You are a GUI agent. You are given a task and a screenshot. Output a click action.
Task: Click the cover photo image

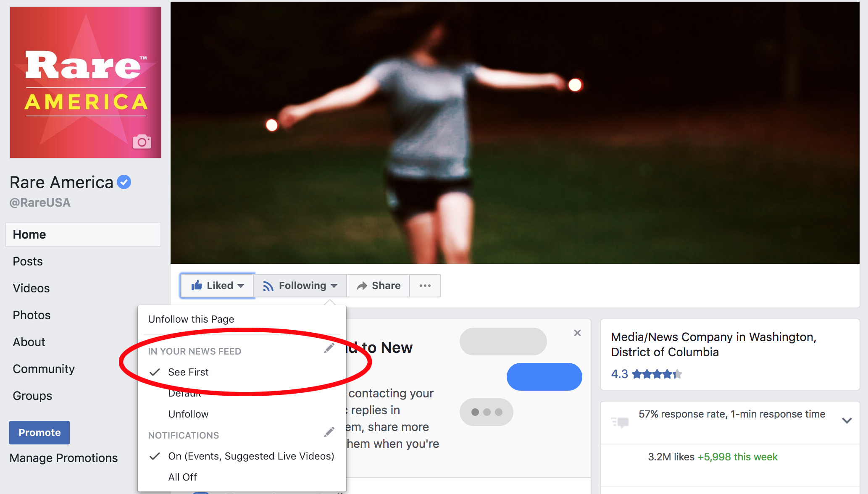tap(515, 132)
